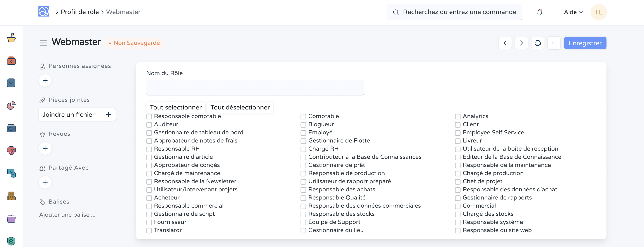Screen dimensions: 644x247
Task: Click the Profil de rôle breadcrumb
Action: 80,12
